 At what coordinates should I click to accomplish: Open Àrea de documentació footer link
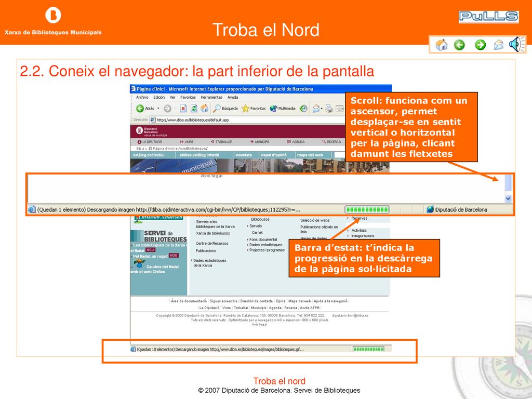click(189, 301)
